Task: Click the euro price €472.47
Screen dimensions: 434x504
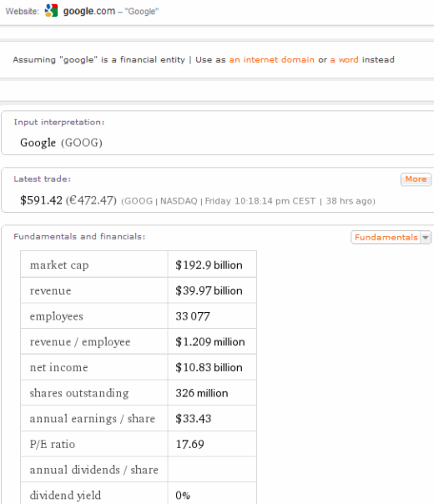Action: point(91,200)
